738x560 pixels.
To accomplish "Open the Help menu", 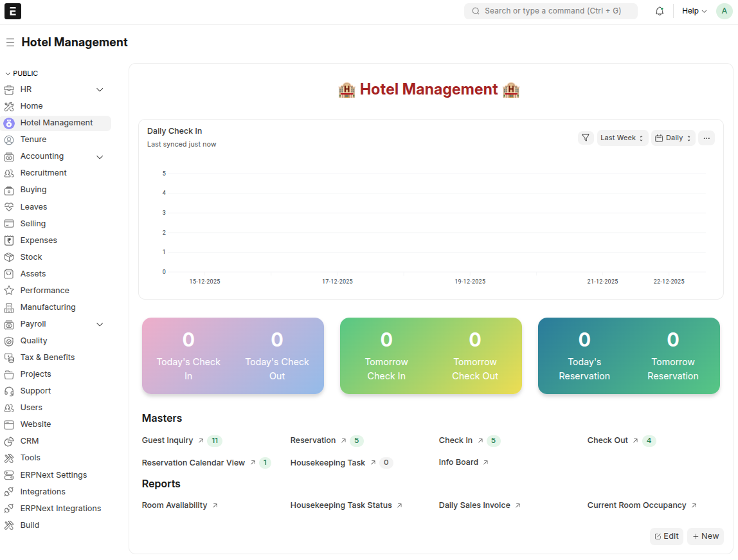I will tap(694, 11).
